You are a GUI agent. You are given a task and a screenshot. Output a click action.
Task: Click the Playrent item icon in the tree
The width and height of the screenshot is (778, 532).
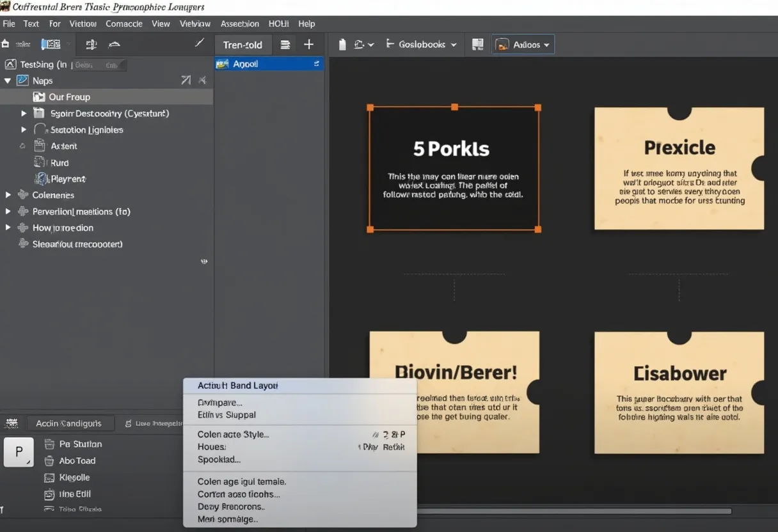[40, 179]
